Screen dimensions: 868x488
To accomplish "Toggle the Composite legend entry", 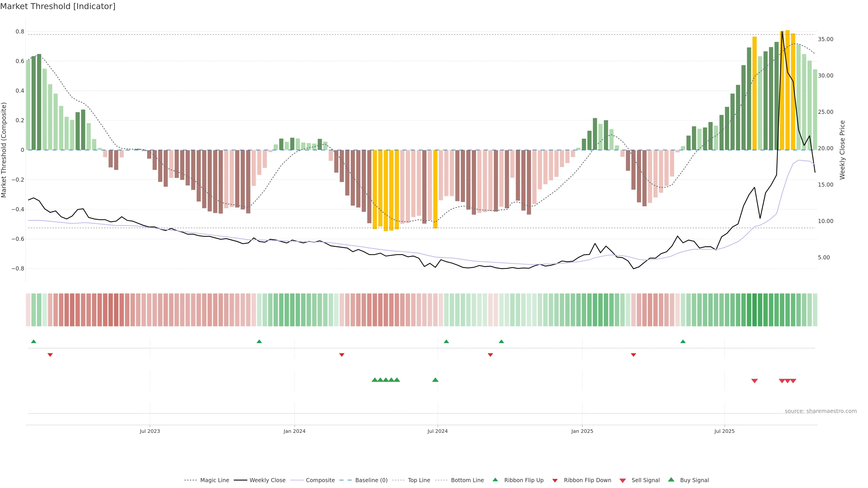I will point(320,480).
